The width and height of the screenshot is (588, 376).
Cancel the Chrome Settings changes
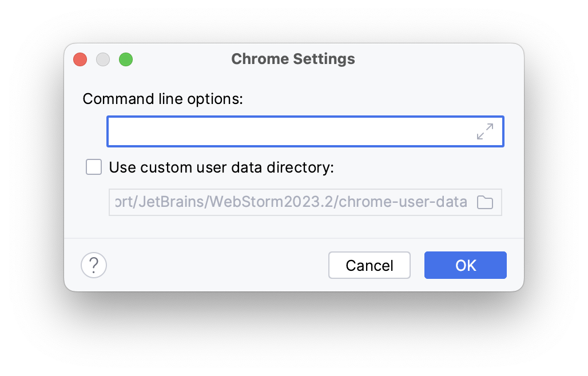pos(370,265)
